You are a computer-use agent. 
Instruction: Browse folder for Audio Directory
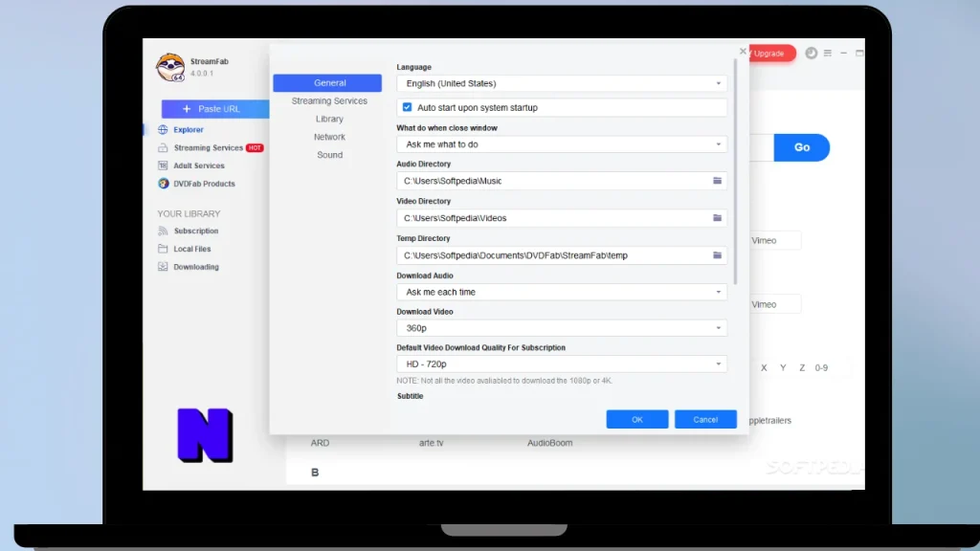717,181
